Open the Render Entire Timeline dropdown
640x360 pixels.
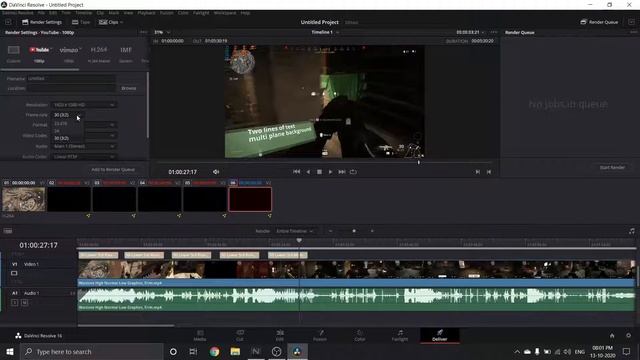(295, 231)
